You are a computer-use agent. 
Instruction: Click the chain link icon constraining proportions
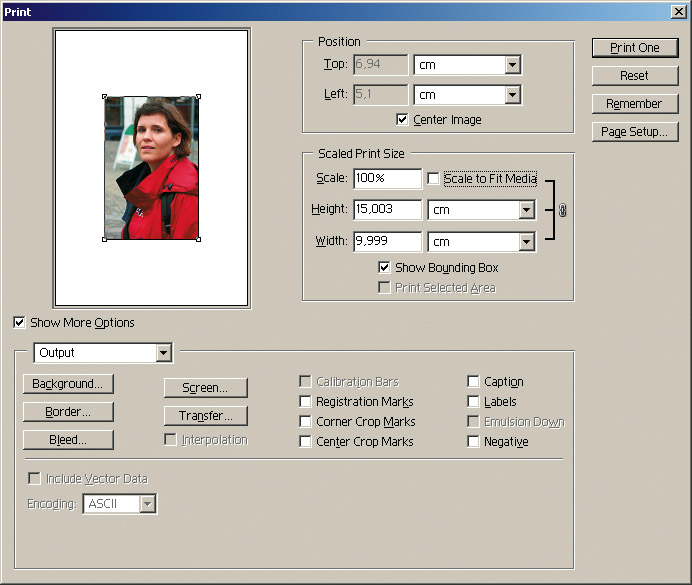[x=562, y=210]
